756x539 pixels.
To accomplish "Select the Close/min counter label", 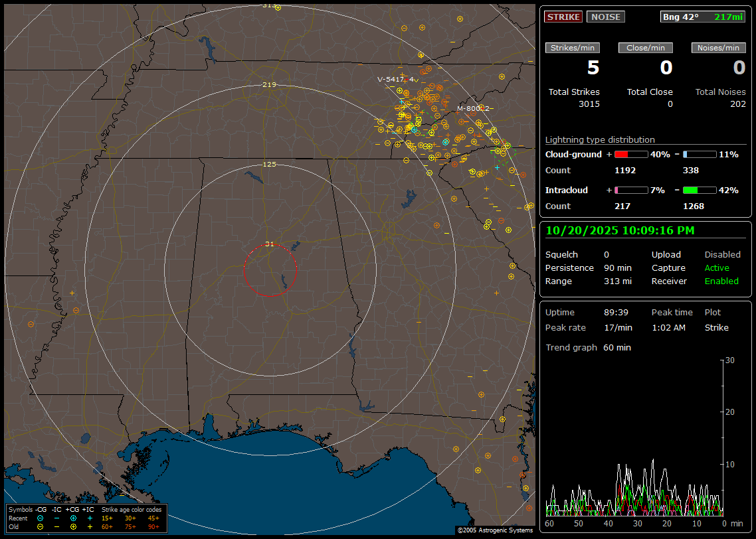I will (x=645, y=48).
